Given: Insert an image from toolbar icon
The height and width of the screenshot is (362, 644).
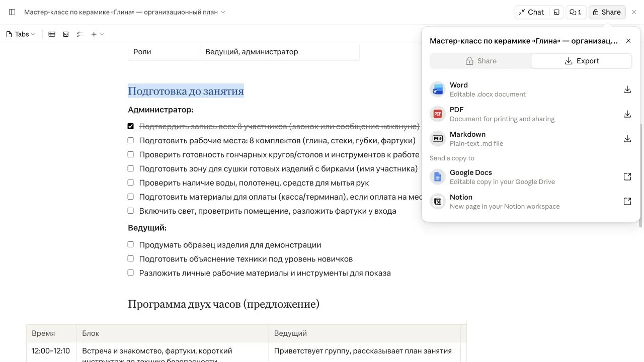Looking at the screenshot, I should pos(66,34).
